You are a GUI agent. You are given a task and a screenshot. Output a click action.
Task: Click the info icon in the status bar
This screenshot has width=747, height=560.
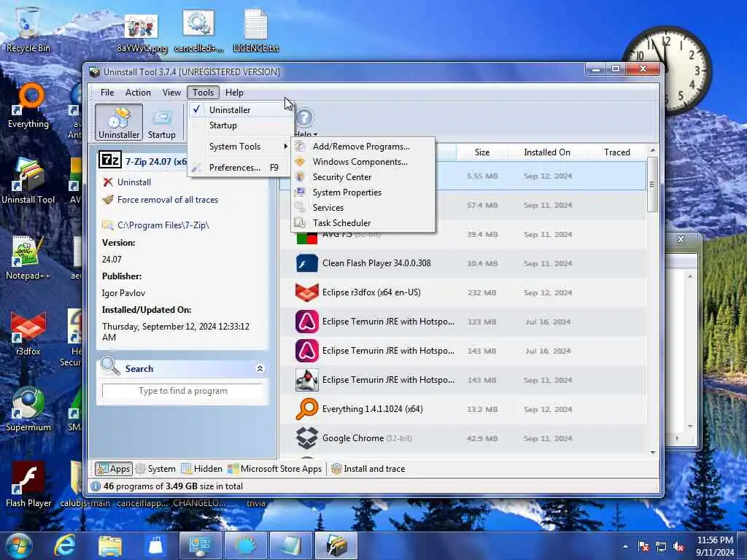pyautogui.click(x=96, y=486)
